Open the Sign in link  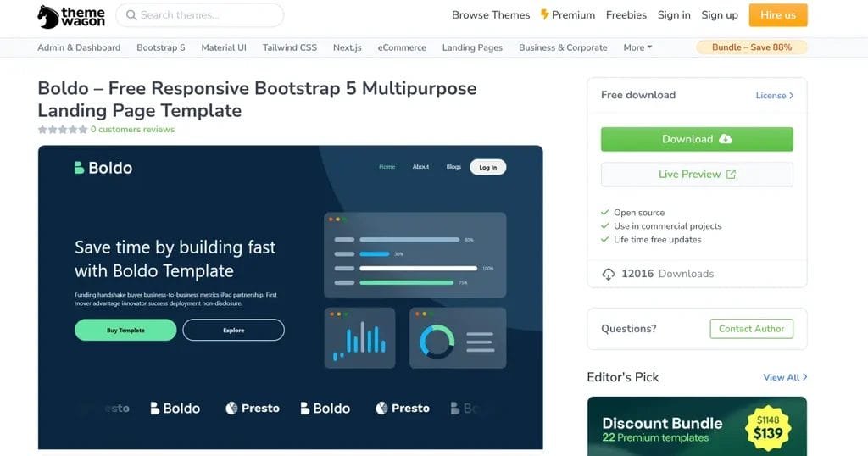[x=674, y=15]
